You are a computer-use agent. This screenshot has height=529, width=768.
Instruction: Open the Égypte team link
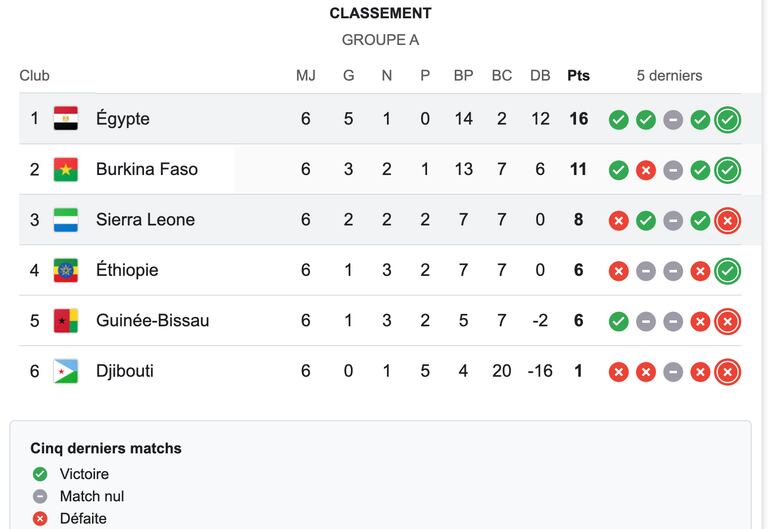pos(122,119)
